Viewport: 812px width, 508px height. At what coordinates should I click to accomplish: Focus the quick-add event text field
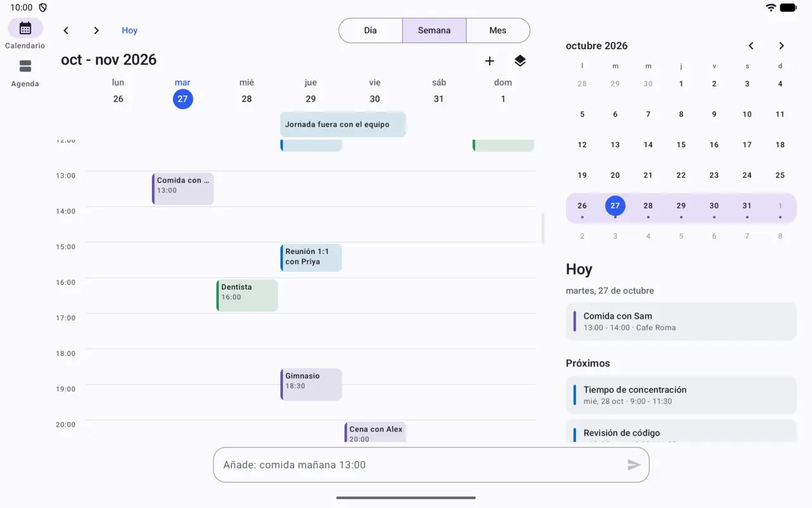(431, 465)
